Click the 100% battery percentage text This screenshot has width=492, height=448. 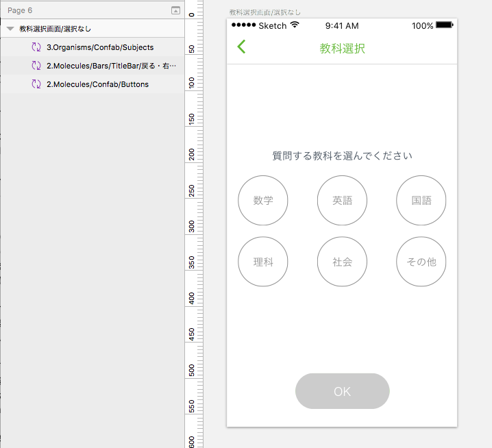pyautogui.click(x=422, y=26)
